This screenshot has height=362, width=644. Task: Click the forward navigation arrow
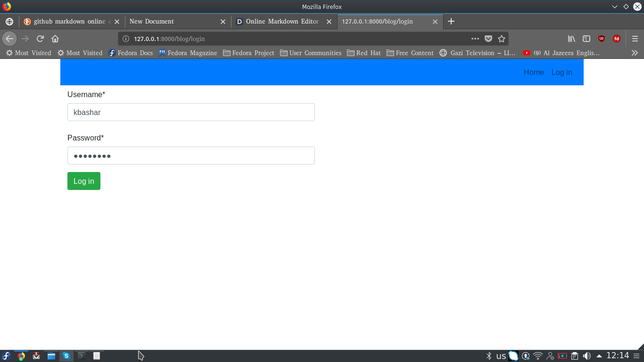25,39
